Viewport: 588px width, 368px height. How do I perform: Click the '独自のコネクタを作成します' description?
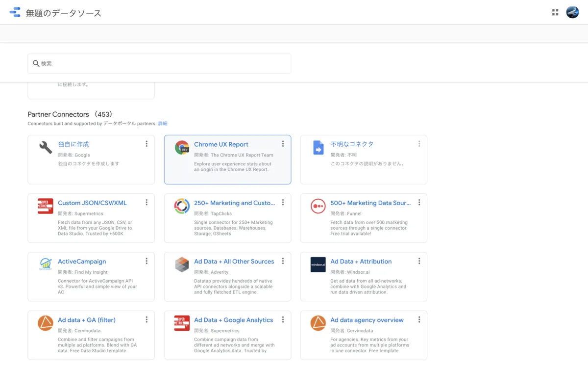tap(89, 164)
